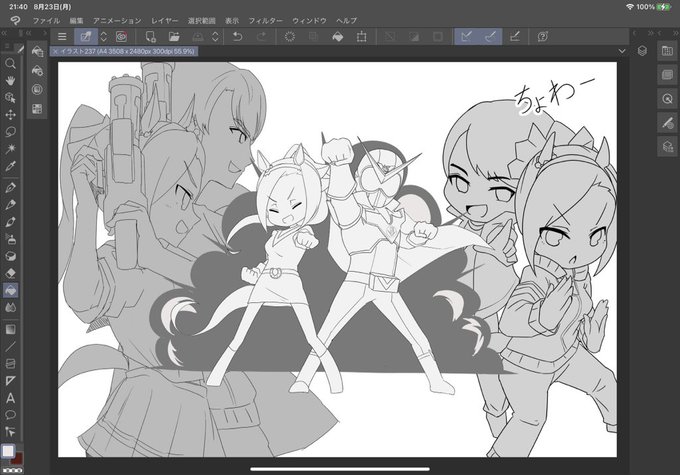This screenshot has width=680, height=475.
Task: Select the Brush tool
Action: pyautogui.click(x=10, y=222)
